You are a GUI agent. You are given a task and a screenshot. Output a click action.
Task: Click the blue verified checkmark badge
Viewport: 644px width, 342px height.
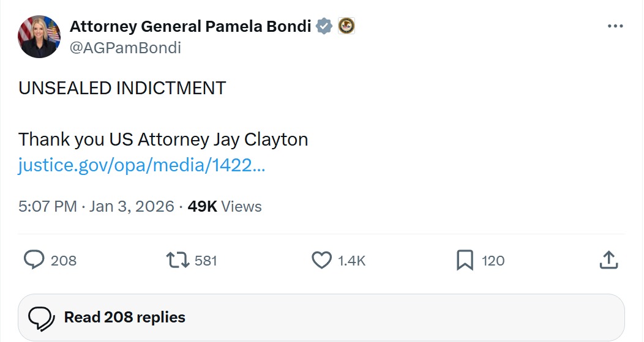(x=324, y=26)
